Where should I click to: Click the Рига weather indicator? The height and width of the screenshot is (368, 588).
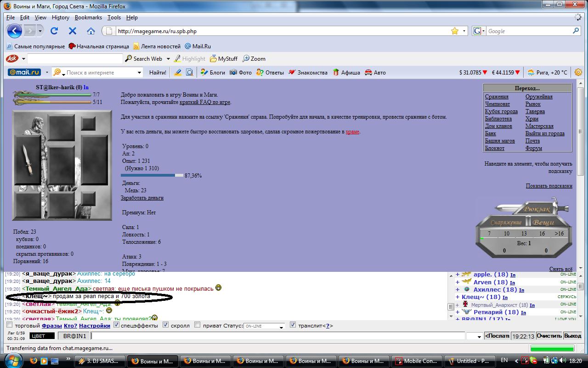547,72
